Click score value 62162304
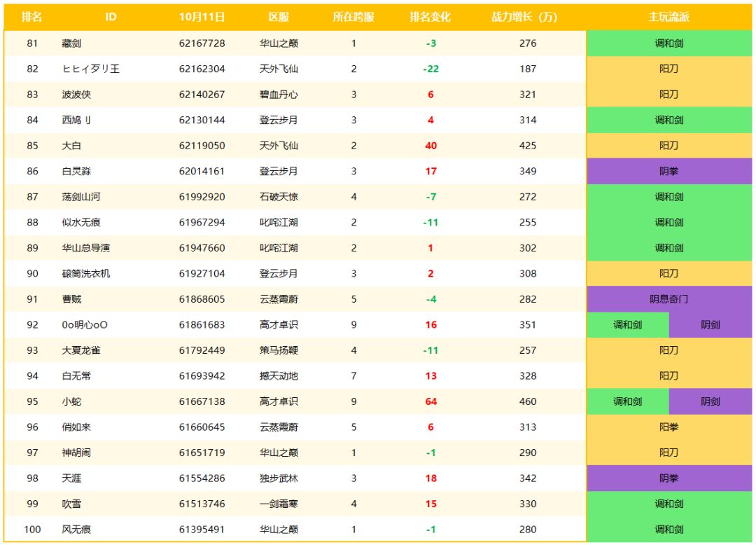This screenshot has height=545, width=756. pos(202,69)
